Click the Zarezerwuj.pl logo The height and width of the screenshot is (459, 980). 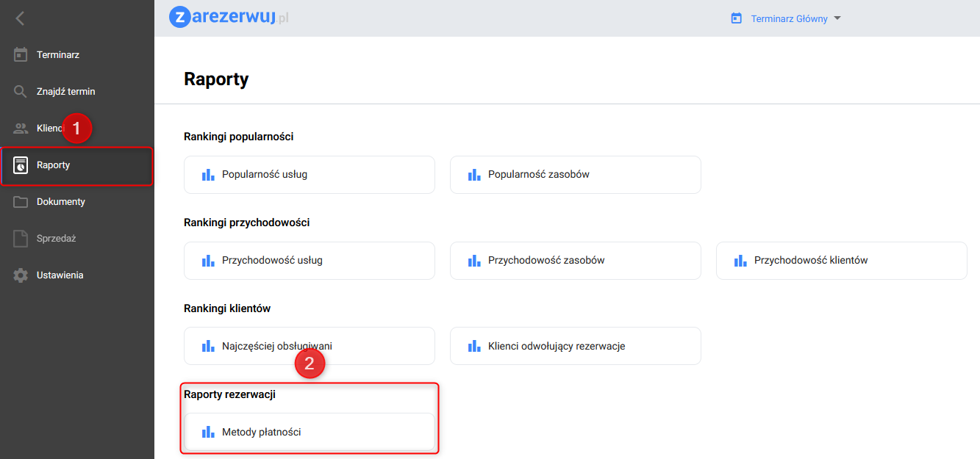[229, 17]
